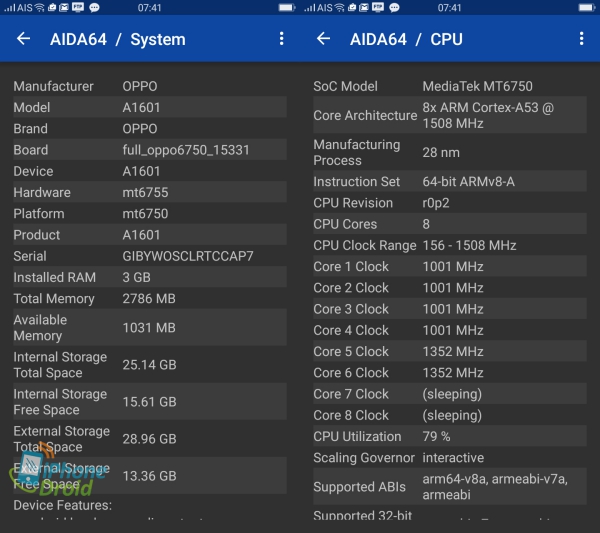
Task: Select the Installed RAM 3 GB row
Action: tap(150, 277)
